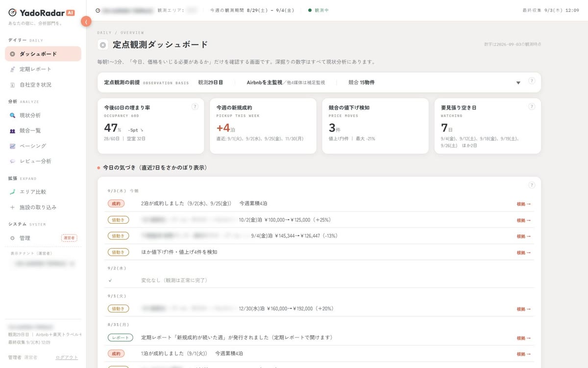Go to 自社空き状況 in the sidebar
Screen dimensions: 588x368
pyautogui.click(x=43, y=85)
